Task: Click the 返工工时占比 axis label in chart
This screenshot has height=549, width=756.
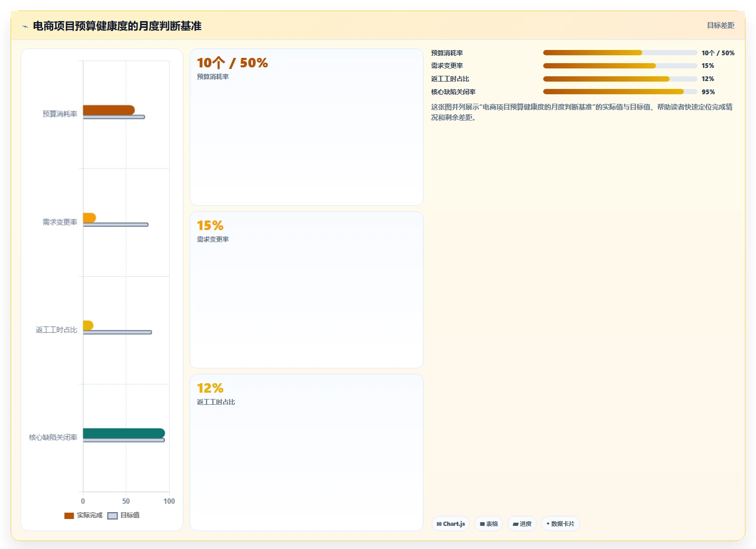Action: click(56, 330)
